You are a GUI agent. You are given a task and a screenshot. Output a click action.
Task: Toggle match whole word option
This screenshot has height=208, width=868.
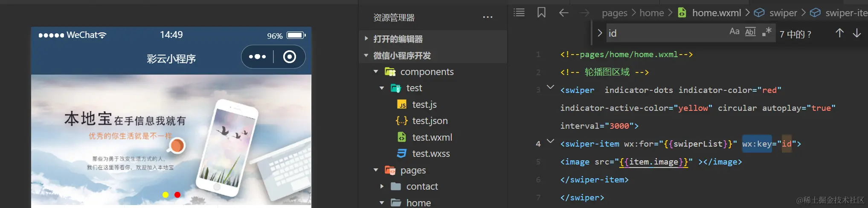[x=750, y=32]
